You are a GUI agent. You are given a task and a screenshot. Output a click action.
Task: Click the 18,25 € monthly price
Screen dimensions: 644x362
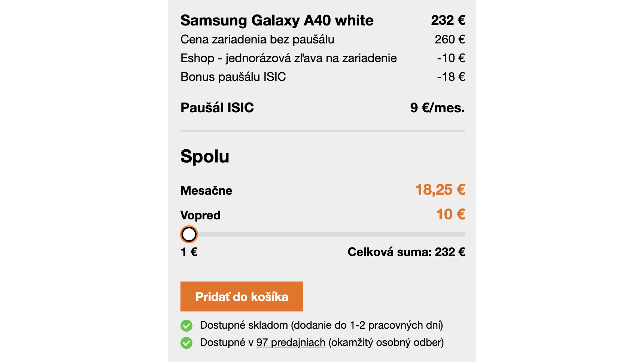440,190
